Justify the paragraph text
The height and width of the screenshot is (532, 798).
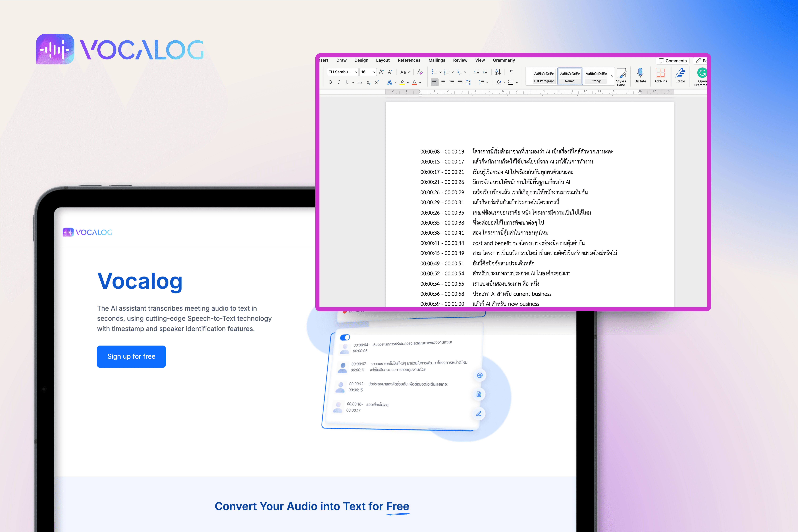click(x=460, y=82)
